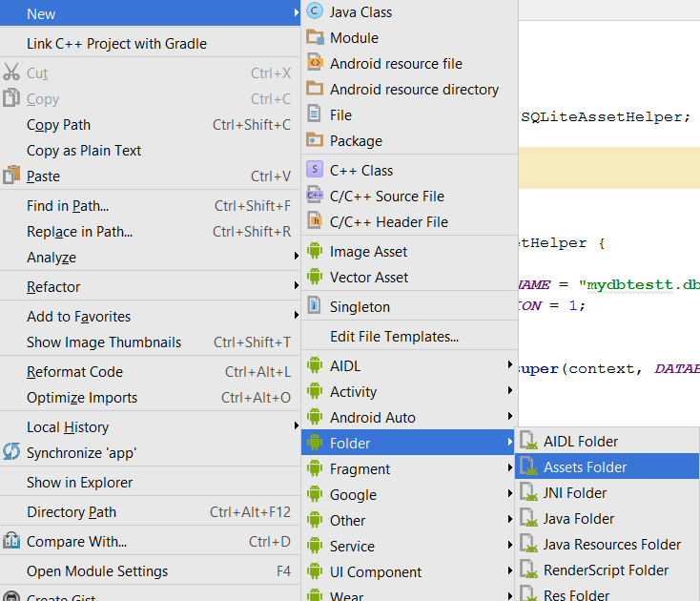This screenshot has width=700, height=601.
Task: Expand the Analyze submenu arrow
Action: coord(296,257)
